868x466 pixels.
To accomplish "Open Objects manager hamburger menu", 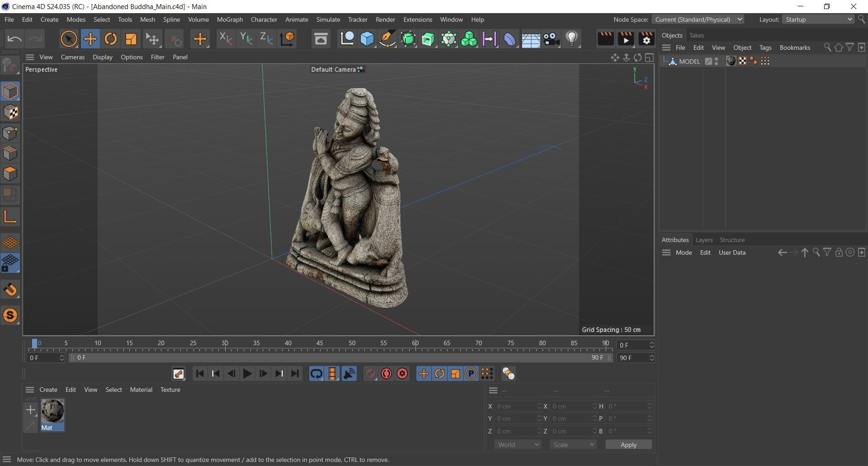I will click(666, 48).
